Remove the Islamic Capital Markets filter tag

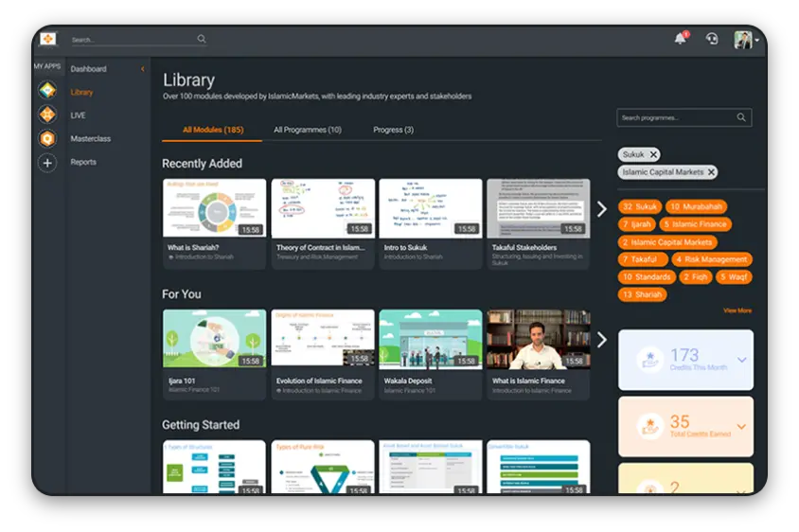[x=711, y=172]
